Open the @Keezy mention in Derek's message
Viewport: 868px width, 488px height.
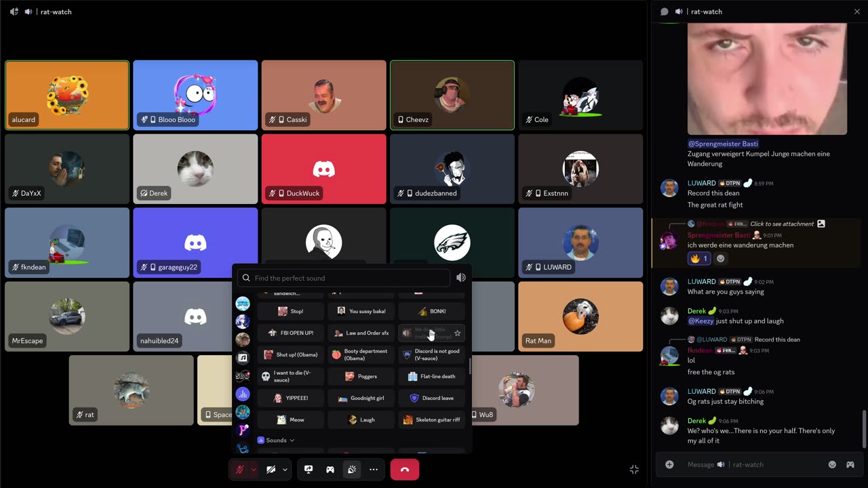(701, 321)
